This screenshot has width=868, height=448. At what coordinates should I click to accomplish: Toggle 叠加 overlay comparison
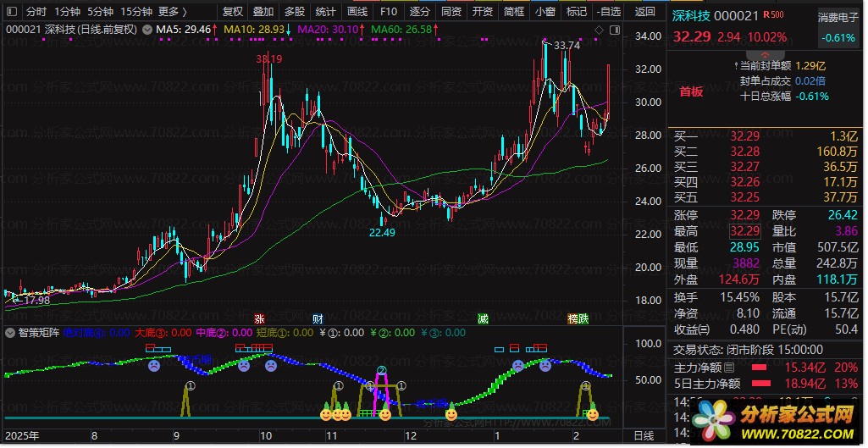coord(263,12)
